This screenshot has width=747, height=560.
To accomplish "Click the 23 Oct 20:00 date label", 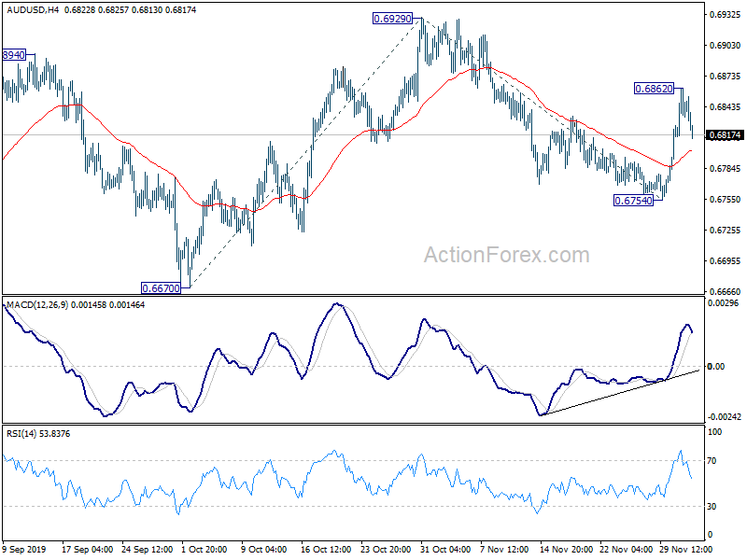I will (x=386, y=550).
